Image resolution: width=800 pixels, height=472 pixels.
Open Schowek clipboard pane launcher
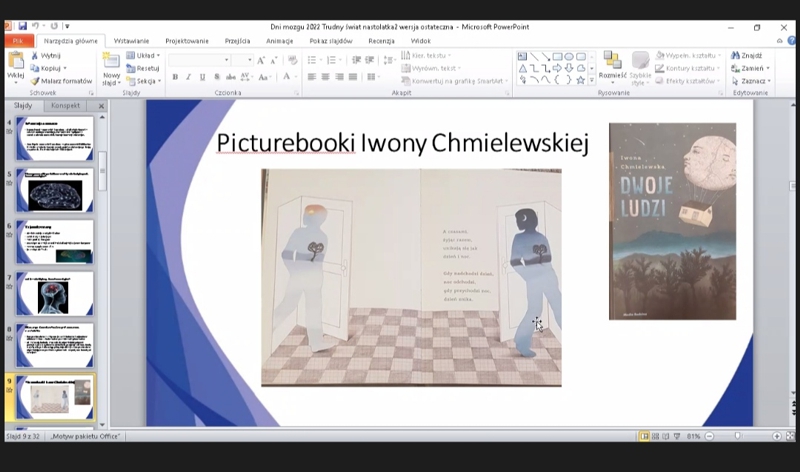pos(91,93)
